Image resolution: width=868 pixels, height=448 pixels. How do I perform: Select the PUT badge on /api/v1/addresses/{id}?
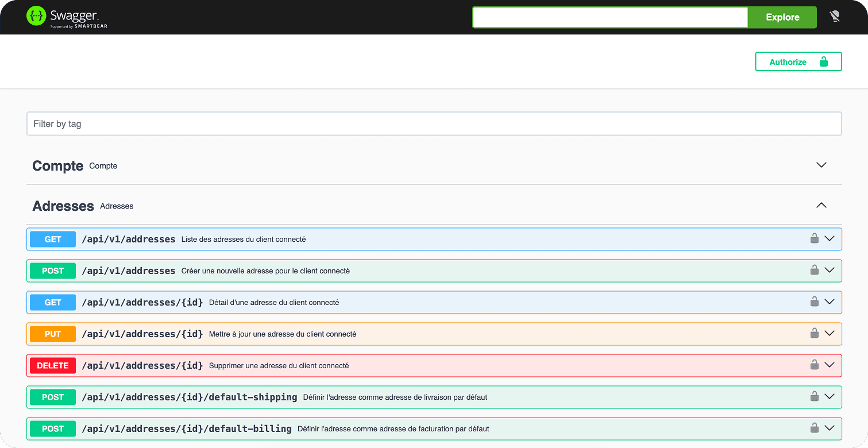tap(52, 333)
